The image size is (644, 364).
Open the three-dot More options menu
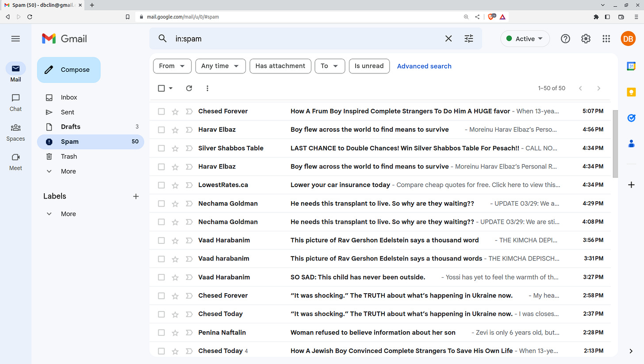tap(207, 88)
